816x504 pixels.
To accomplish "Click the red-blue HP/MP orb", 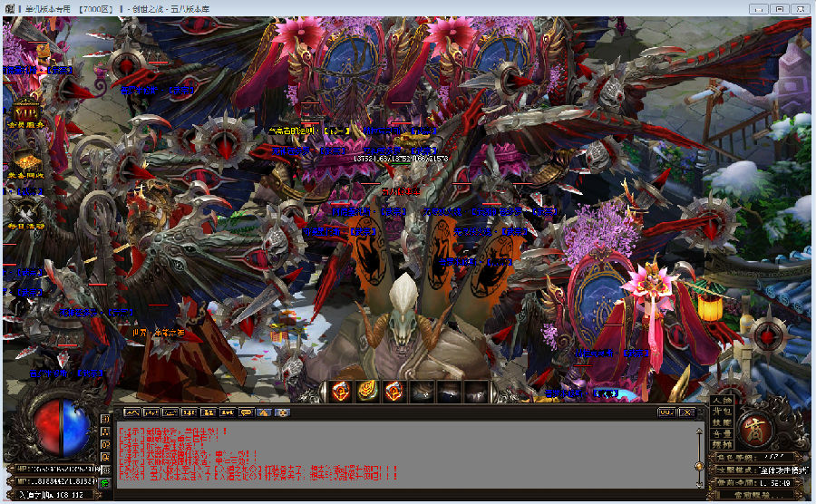I will click(x=63, y=427).
